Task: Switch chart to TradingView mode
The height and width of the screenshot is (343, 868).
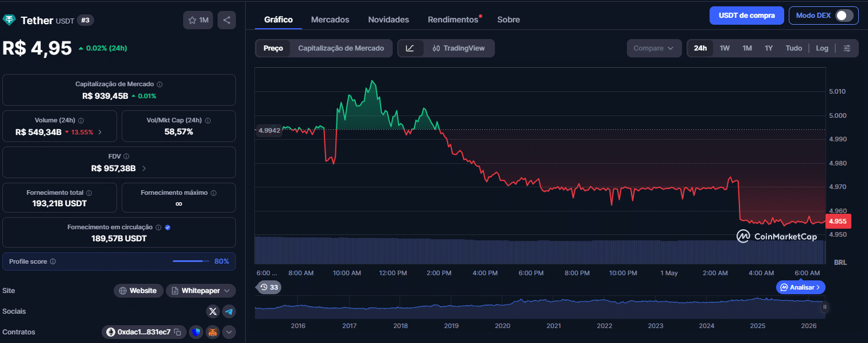Action: [x=459, y=48]
